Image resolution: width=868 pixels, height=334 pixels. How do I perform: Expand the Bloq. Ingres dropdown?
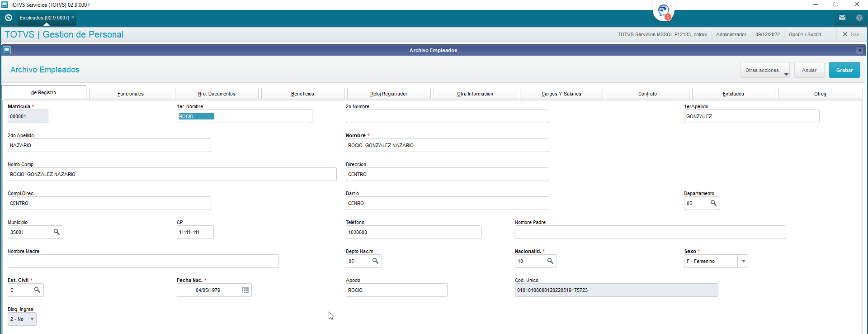pyautogui.click(x=32, y=319)
